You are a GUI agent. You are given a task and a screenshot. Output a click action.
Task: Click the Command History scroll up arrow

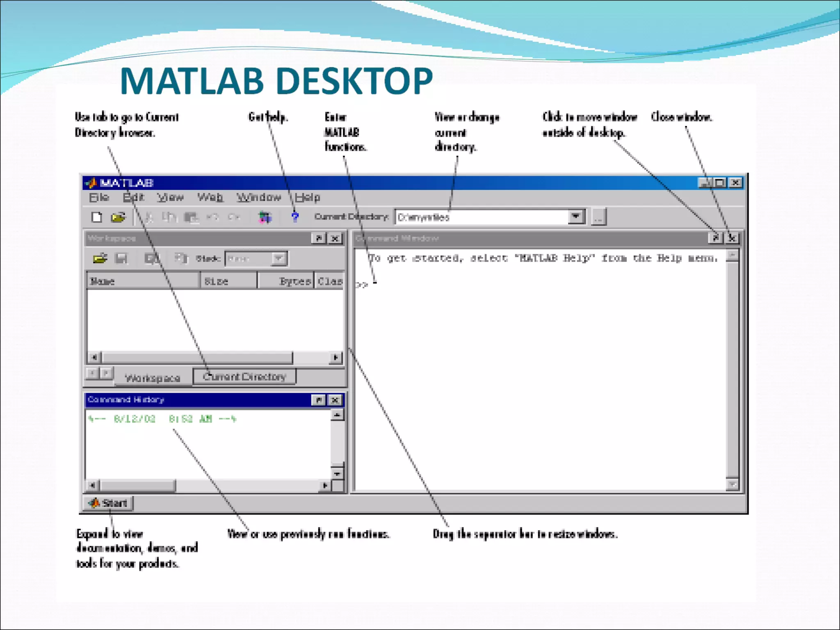(337, 415)
